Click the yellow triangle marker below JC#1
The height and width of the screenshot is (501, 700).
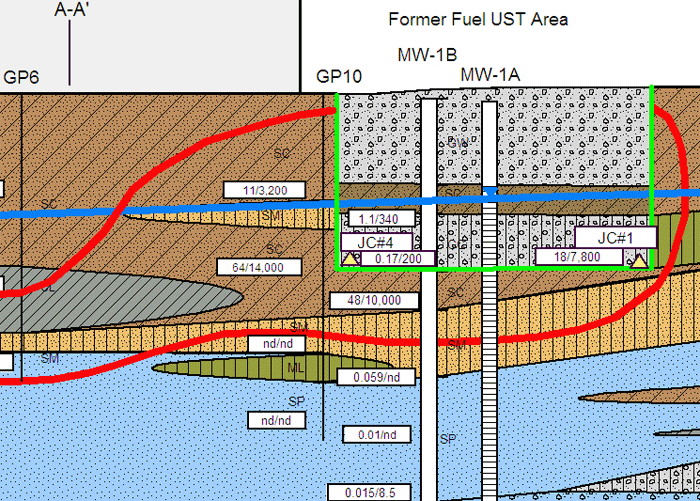(638, 262)
